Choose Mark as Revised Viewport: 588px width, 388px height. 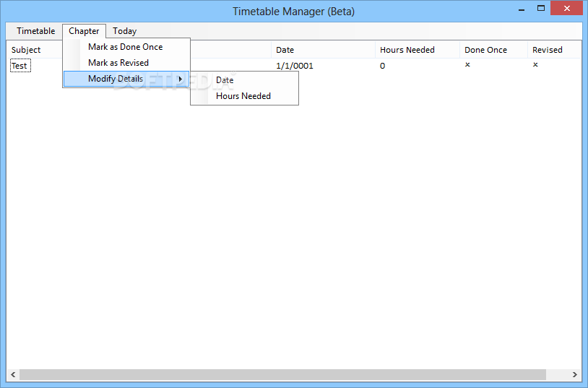(126, 63)
